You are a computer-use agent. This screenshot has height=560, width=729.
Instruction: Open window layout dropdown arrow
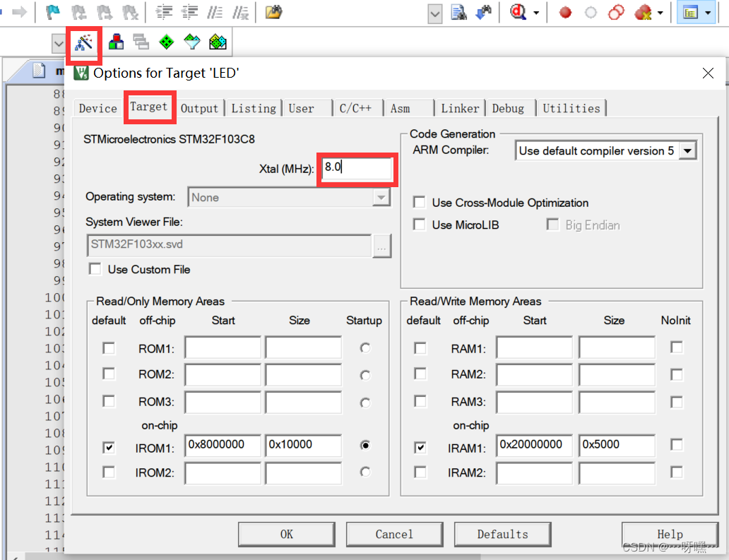708,13
